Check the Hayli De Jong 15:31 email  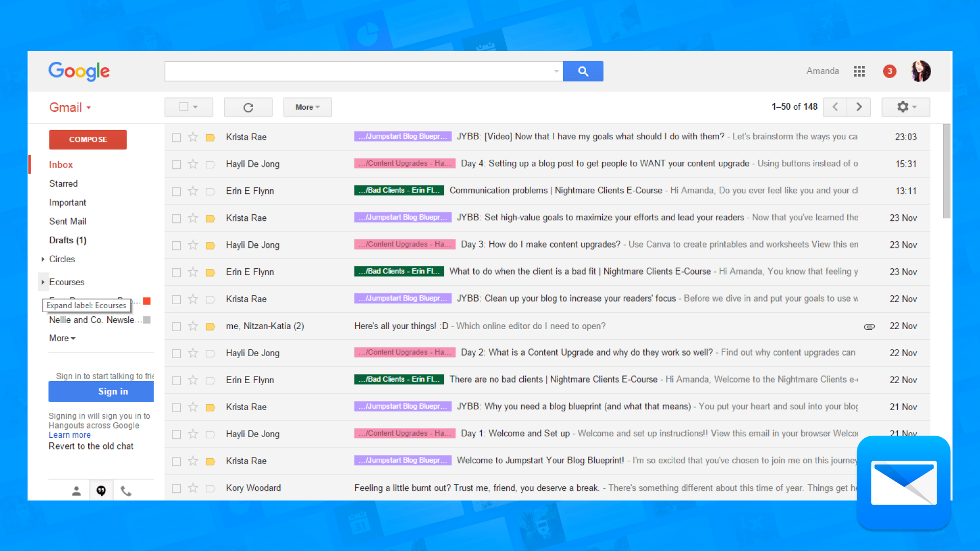[177, 165]
